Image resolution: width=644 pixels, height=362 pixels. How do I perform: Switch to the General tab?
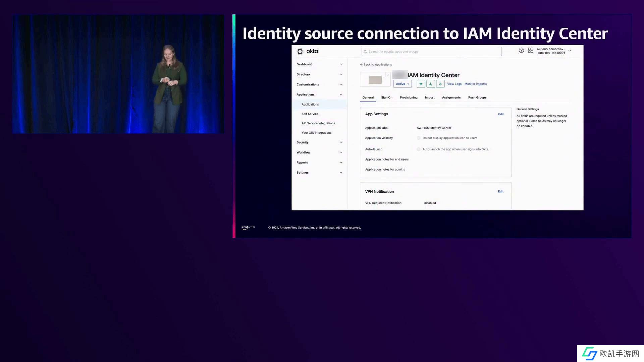368,98
